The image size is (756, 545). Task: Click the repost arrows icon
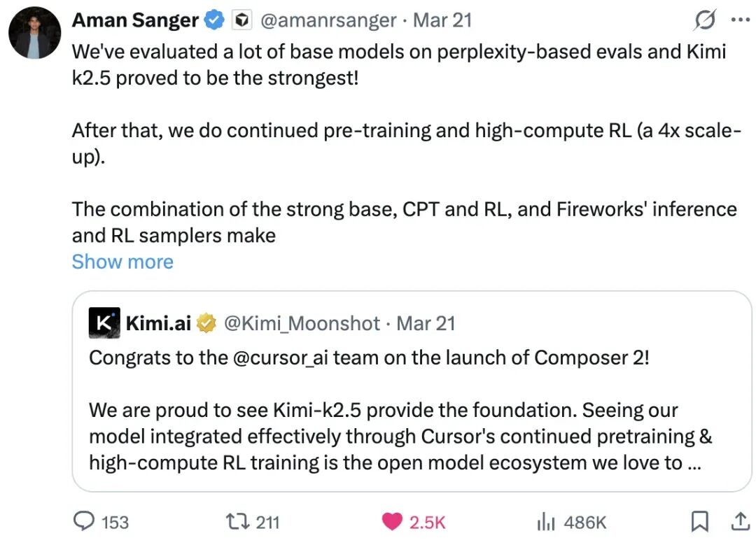pos(234,521)
